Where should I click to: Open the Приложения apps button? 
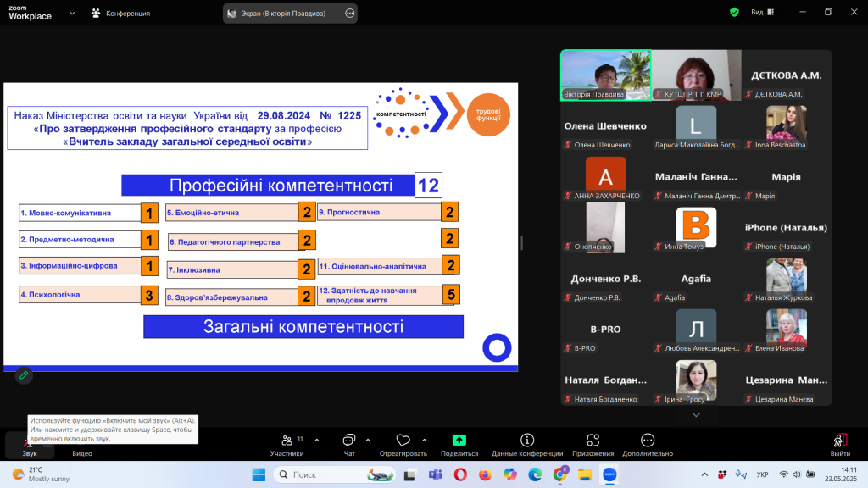tap(593, 446)
